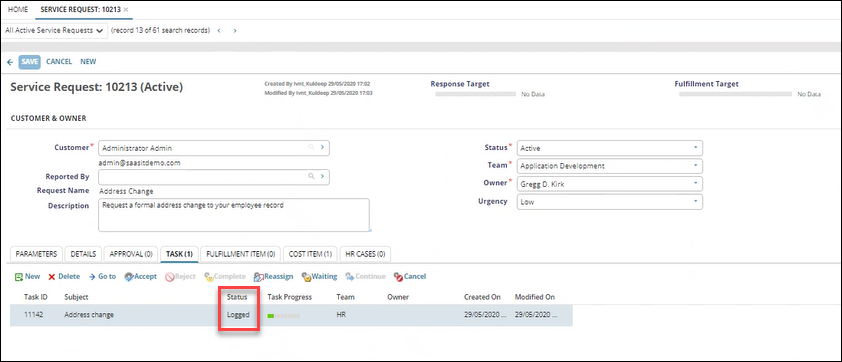Click in the Description text area

click(234, 215)
